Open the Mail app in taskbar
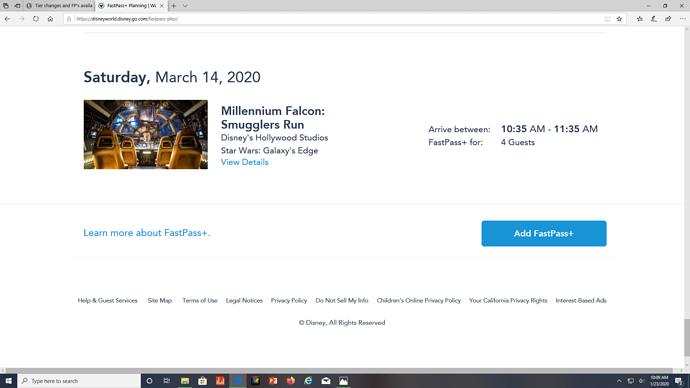Viewport: 690px width, 388px height. click(326, 381)
